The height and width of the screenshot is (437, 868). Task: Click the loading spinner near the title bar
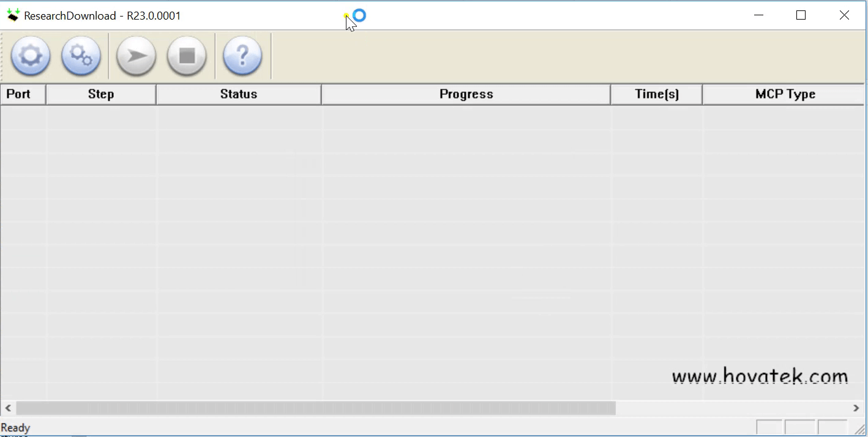click(359, 14)
